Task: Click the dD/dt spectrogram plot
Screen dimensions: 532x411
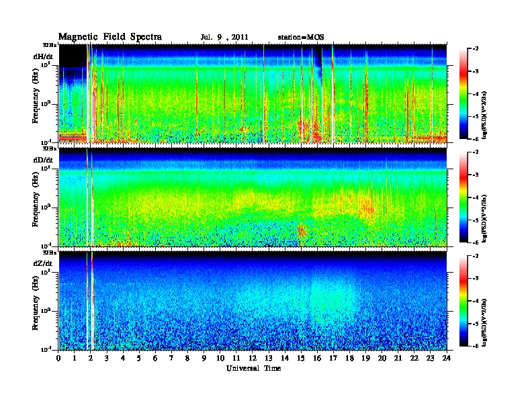Action: tap(253, 197)
